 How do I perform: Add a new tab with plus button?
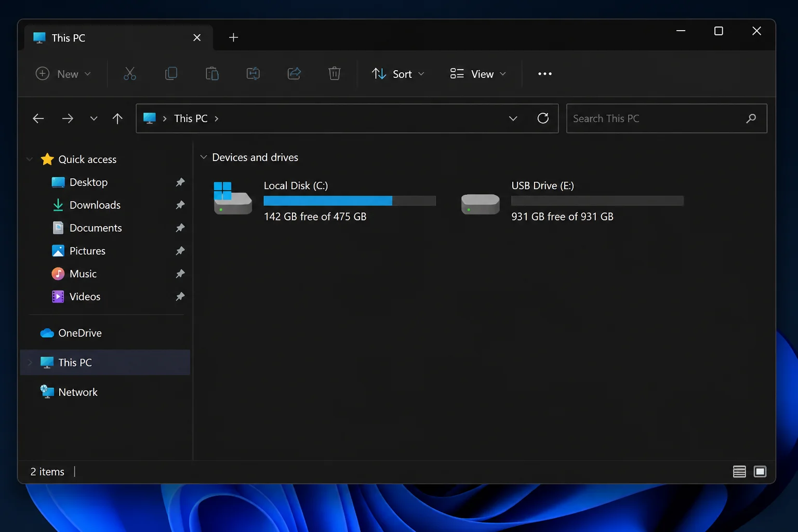[234, 37]
